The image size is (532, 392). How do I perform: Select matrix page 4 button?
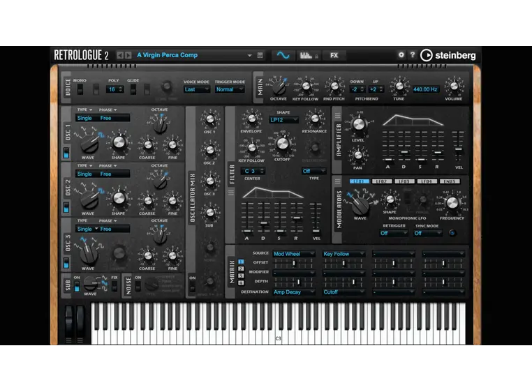[x=241, y=282]
